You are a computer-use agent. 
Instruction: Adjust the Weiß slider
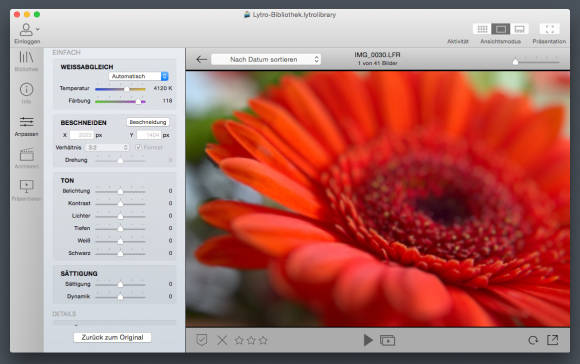(x=120, y=241)
